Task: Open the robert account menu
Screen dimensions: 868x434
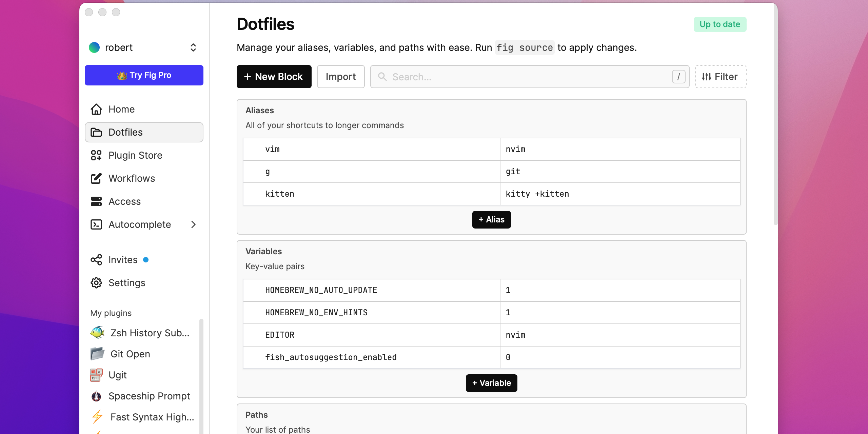Action: (144, 47)
